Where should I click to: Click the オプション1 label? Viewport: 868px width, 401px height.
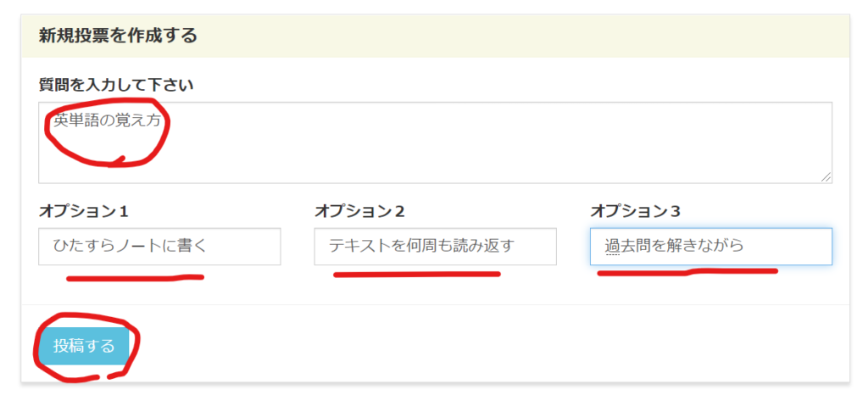84,211
